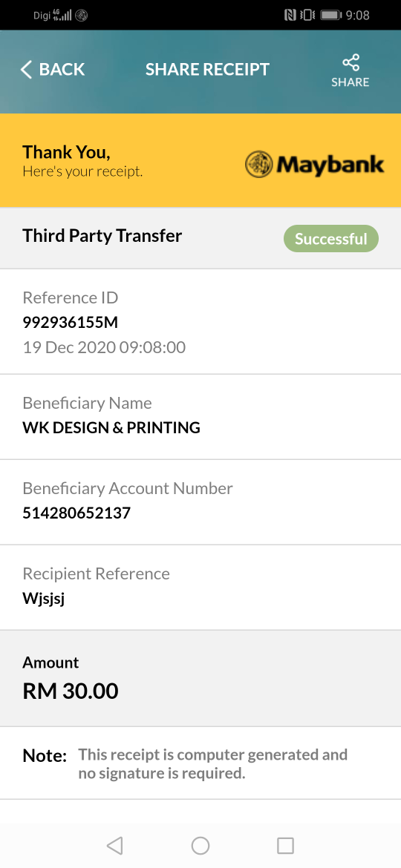The height and width of the screenshot is (868, 401).
Task: Tap the computer generated receipt note
Action: (212, 764)
